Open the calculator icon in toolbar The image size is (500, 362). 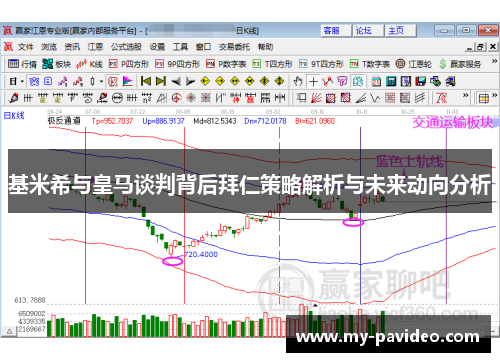coord(391,81)
